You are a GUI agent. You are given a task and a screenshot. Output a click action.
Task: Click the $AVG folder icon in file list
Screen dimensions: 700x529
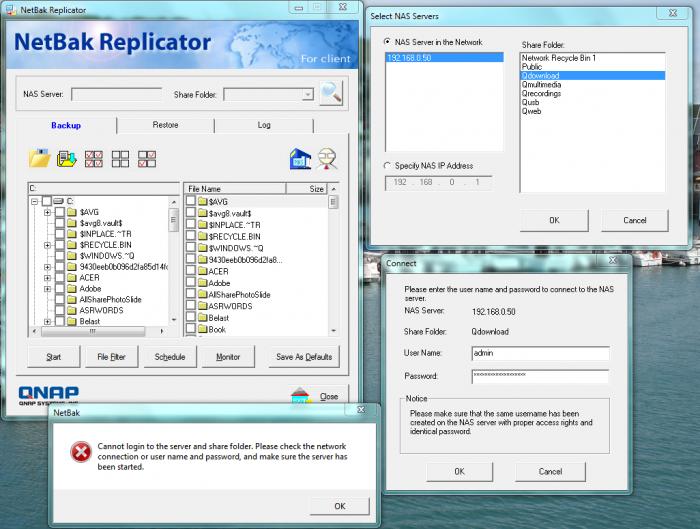pyautogui.click(x=203, y=202)
